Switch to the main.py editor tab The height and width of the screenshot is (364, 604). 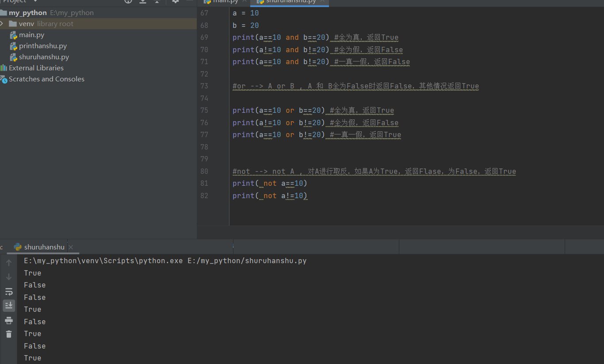pyautogui.click(x=225, y=2)
